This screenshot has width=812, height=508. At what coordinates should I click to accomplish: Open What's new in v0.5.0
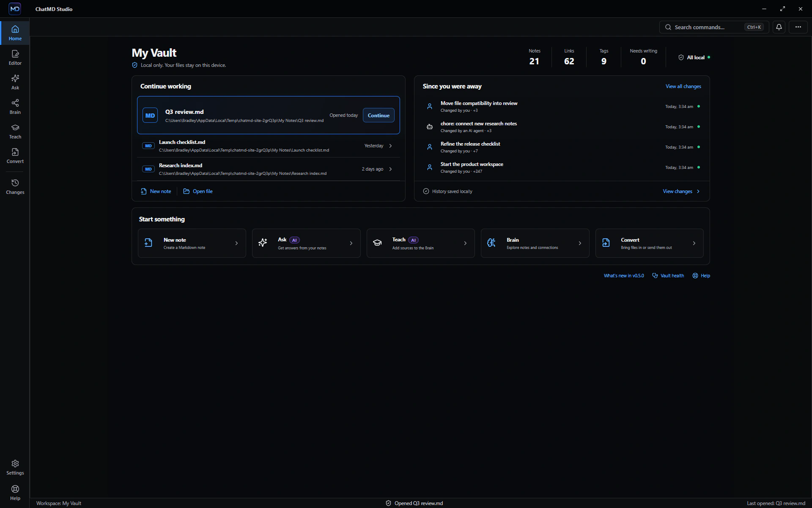point(624,276)
